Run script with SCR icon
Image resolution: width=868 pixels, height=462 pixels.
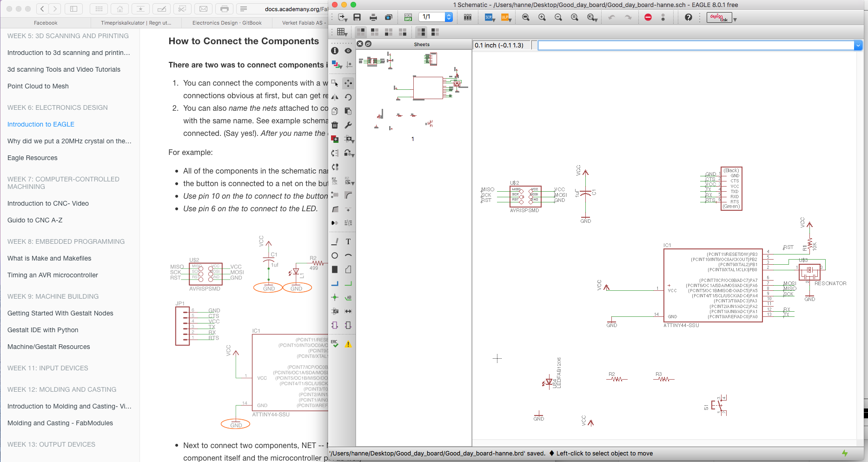tap(490, 17)
